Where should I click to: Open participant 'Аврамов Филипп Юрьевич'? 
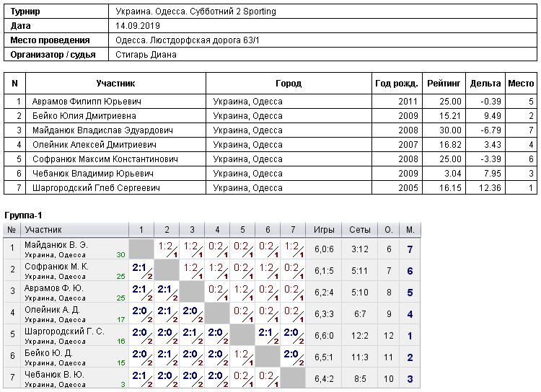(87, 102)
